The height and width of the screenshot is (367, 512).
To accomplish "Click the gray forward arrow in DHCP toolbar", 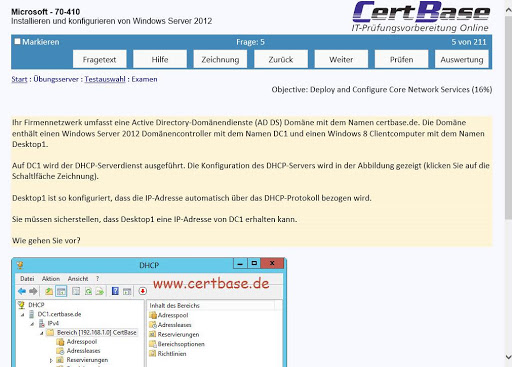I will [33, 291].
